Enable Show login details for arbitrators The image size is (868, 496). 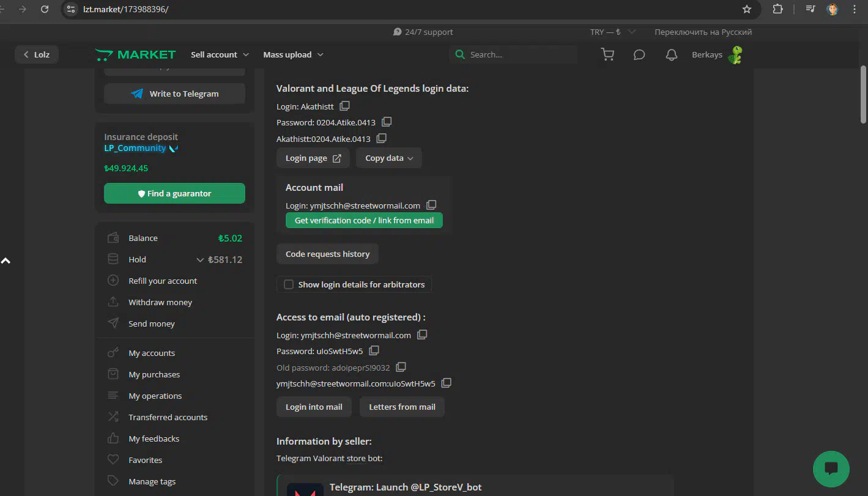coord(289,284)
